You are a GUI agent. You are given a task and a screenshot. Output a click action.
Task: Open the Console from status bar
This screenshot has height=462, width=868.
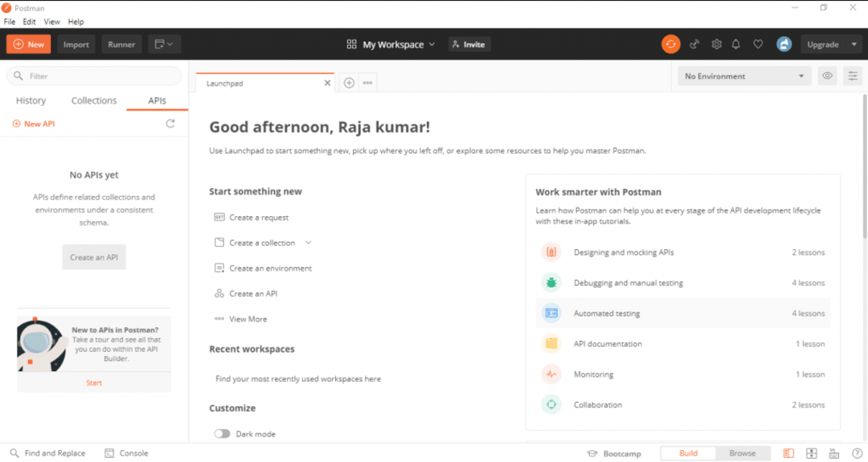(x=126, y=453)
